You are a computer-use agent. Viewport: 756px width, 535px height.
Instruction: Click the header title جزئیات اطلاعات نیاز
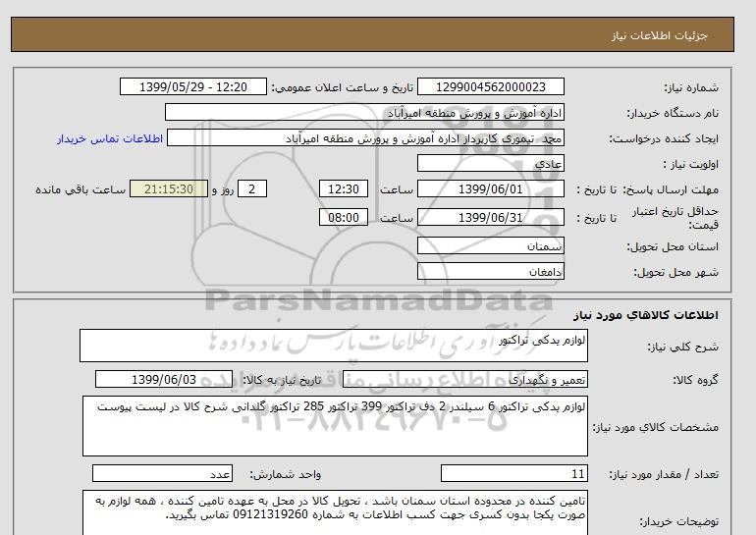[659, 35]
